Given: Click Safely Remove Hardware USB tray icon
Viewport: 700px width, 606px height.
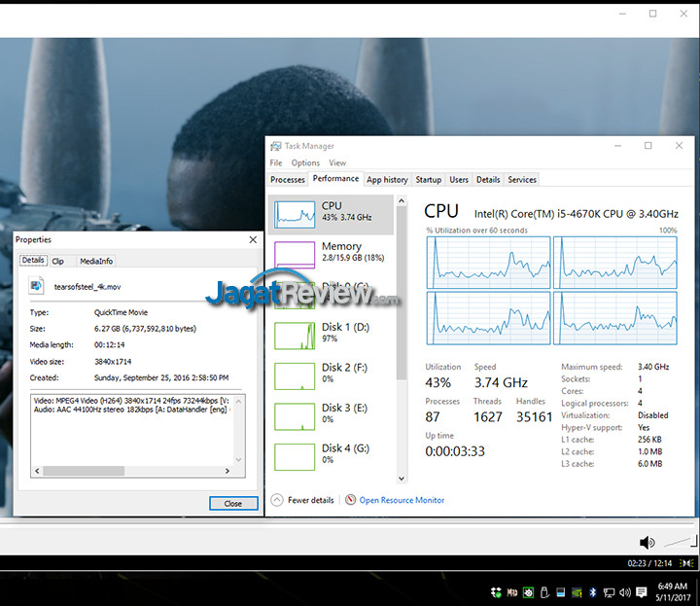Looking at the screenshot, I should pos(544,592).
